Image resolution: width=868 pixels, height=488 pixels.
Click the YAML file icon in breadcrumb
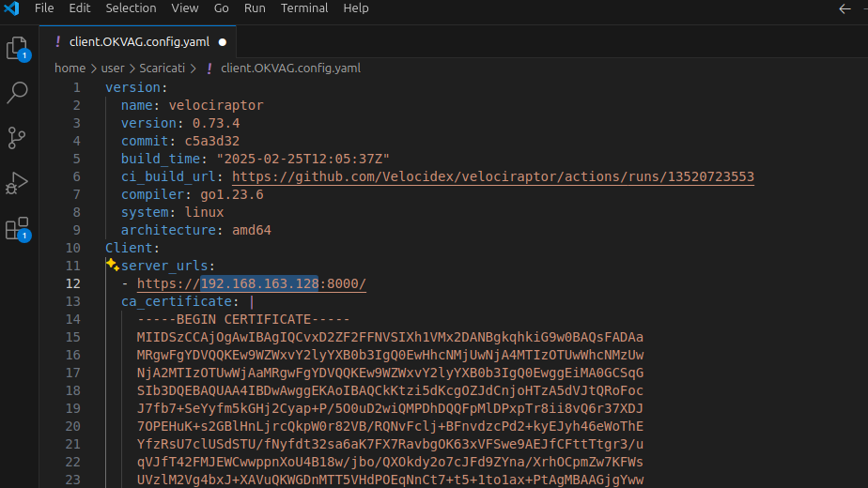coord(209,69)
